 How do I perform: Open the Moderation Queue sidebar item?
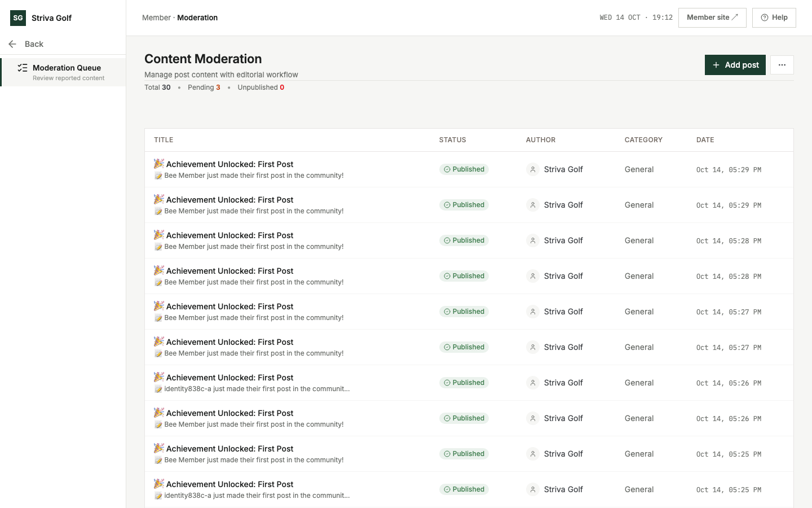pyautogui.click(x=63, y=72)
